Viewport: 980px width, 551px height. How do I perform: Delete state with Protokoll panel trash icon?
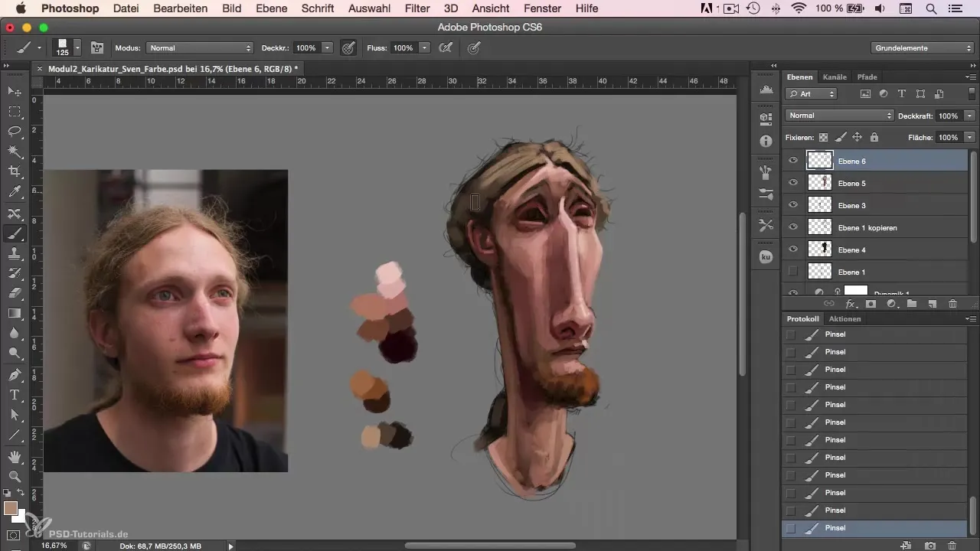[952, 546]
